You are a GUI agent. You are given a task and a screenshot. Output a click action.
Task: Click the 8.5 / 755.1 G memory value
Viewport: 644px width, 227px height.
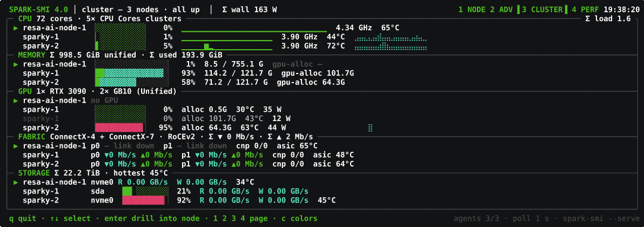click(x=233, y=64)
